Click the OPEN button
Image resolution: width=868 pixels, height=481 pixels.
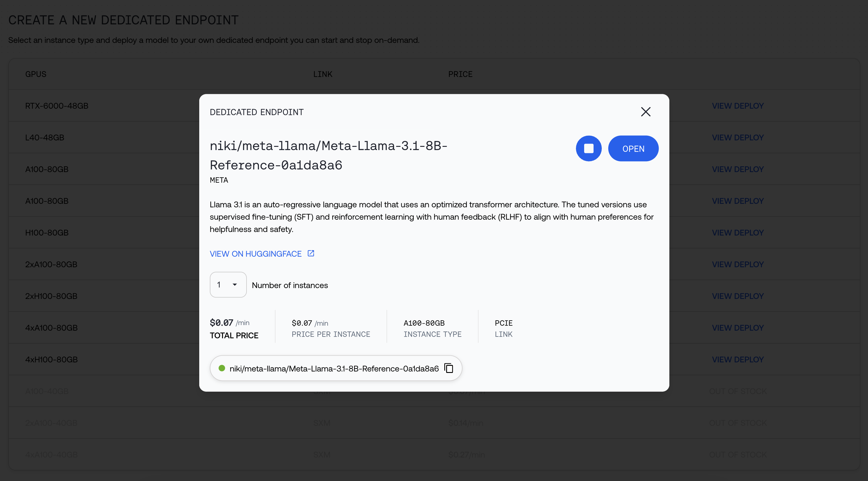click(x=633, y=149)
